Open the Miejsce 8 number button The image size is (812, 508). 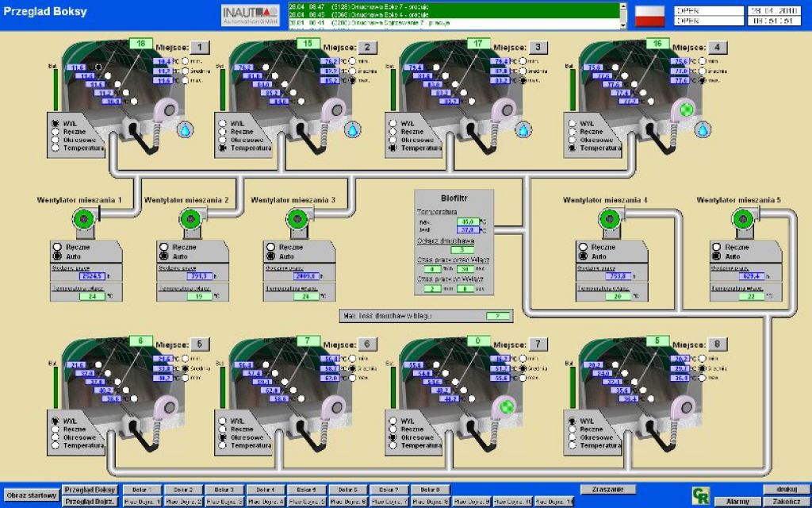(x=716, y=344)
